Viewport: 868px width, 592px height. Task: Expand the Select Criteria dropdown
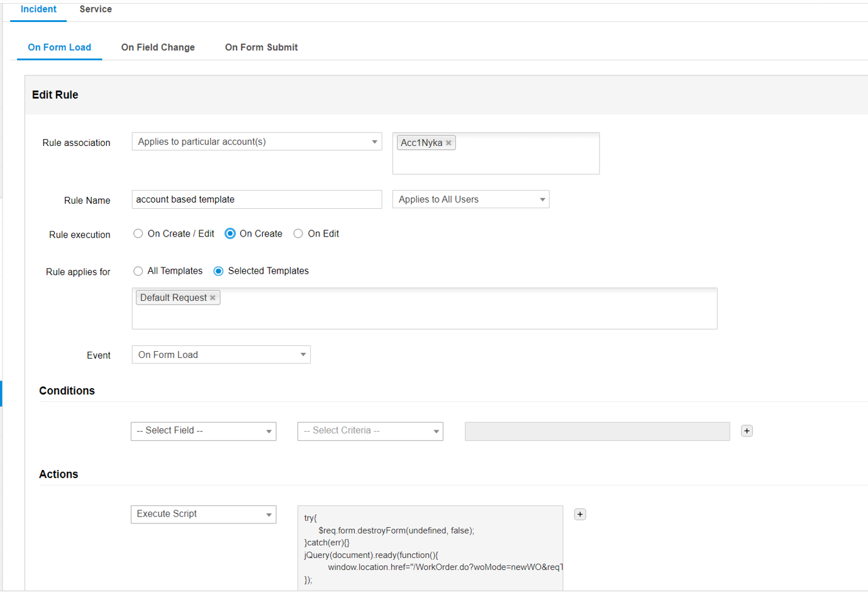pyautogui.click(x=370, y=431)
